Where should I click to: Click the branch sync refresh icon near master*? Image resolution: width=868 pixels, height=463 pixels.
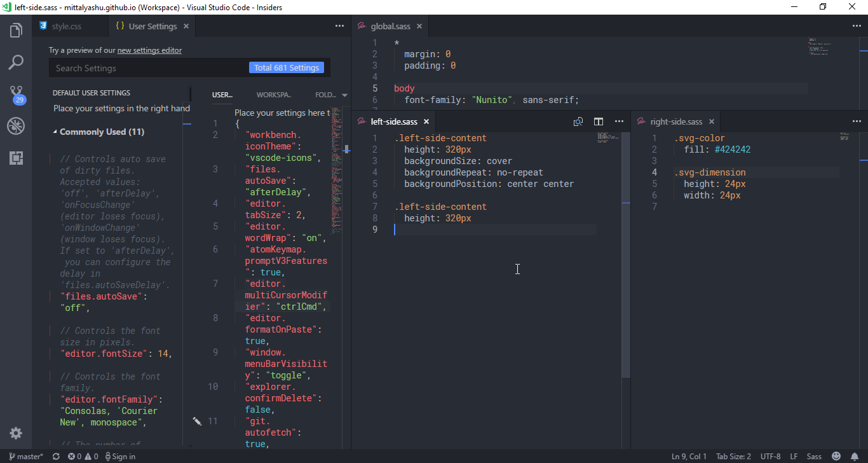[55, 456]
